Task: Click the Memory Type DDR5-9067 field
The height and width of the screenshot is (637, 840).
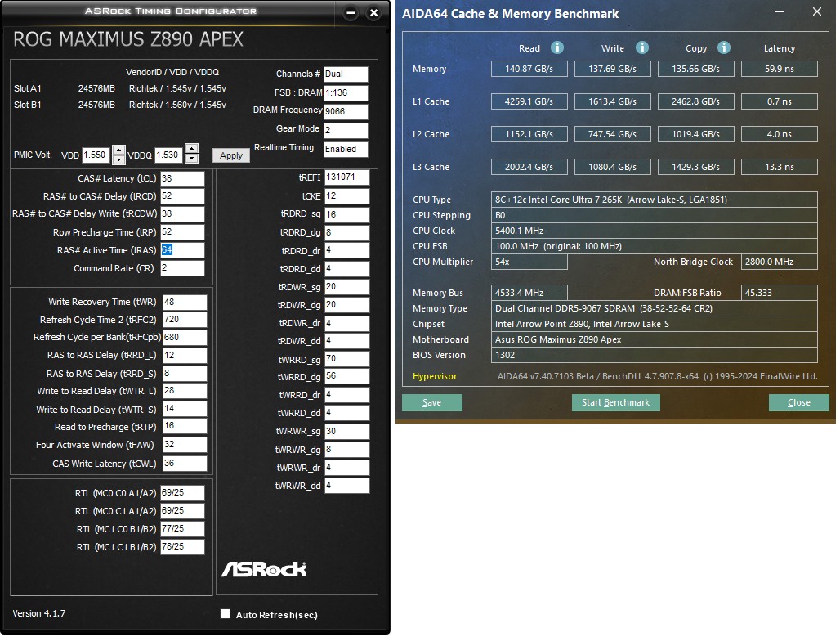Action: pyautogui.click(x=655, y=308)
